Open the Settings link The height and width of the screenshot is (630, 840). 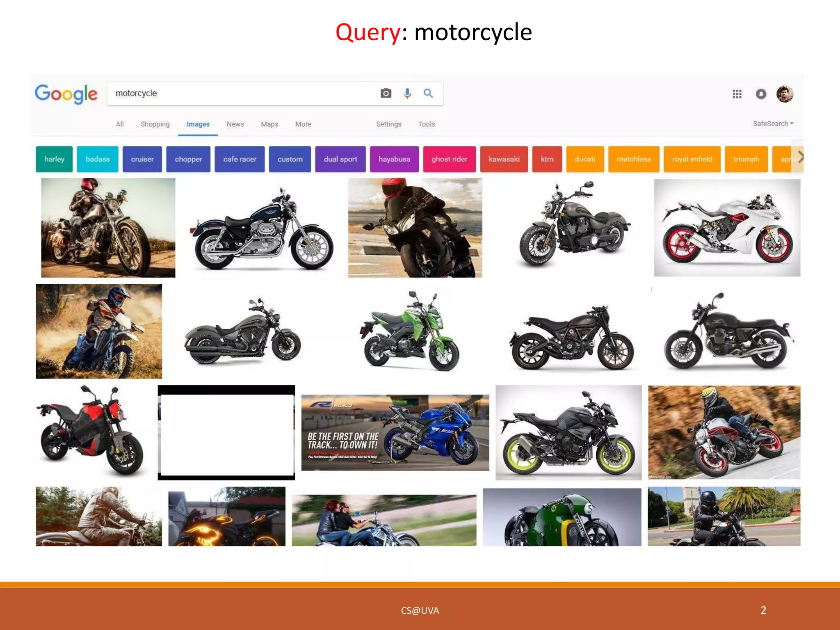tap(388, 124)
